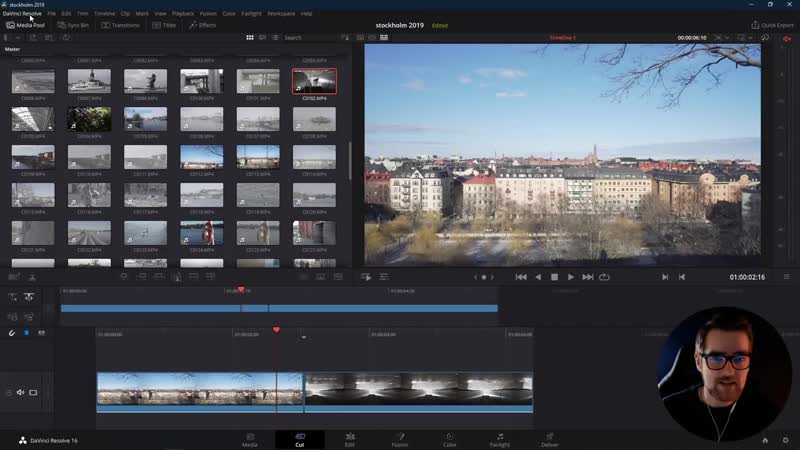Toggle video track visibility icon

33,392
